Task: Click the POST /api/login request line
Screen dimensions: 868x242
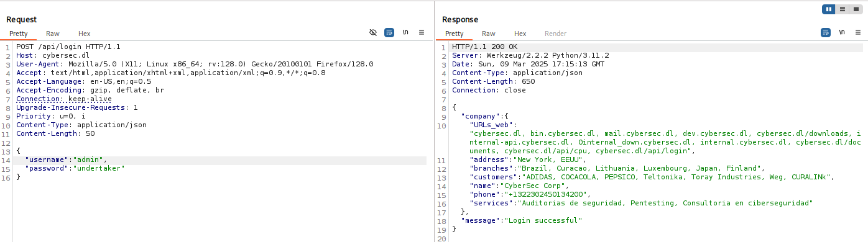Action: click(68, 47)
